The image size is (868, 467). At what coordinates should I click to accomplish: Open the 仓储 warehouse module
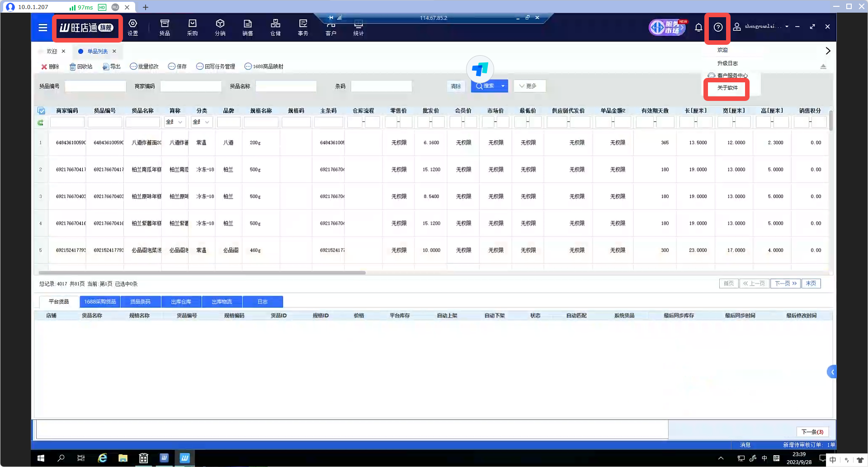[x=275, y=27]
